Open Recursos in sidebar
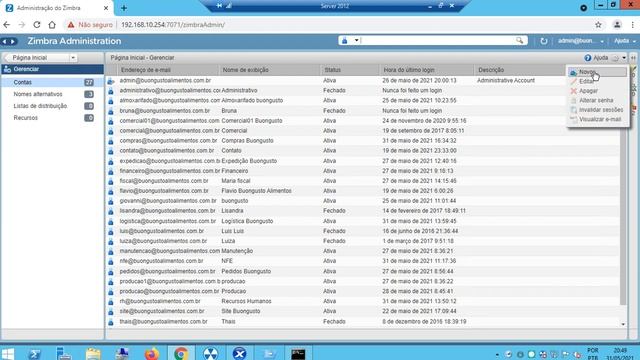The height and width of the screenshot is (360, 640). pos(52,118)
